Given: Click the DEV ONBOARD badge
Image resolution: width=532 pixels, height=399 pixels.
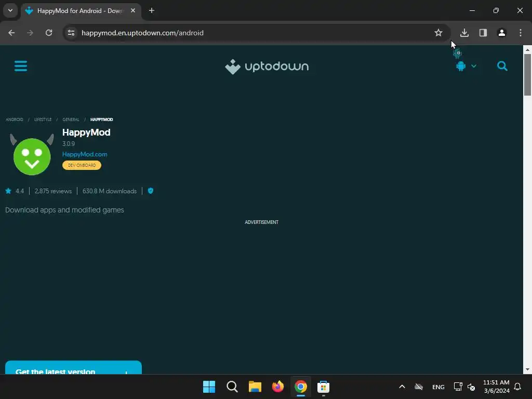Looking at the screenshot, I should point(82,165).
